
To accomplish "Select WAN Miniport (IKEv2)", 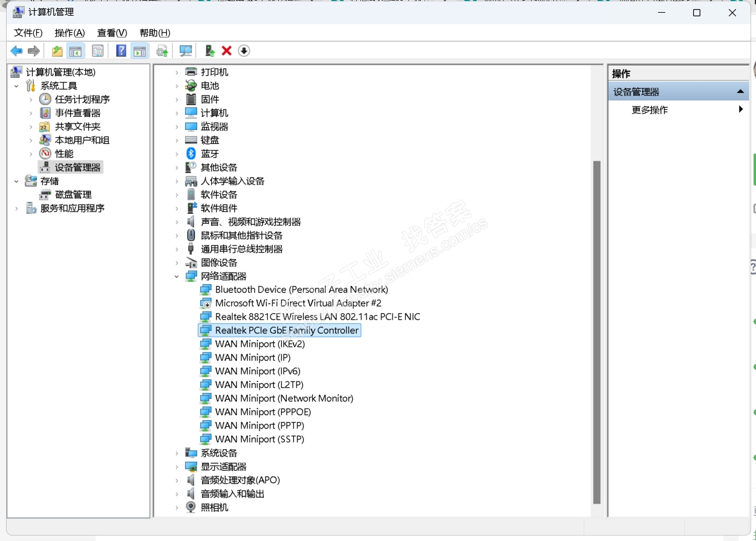I will coord(260,344).
